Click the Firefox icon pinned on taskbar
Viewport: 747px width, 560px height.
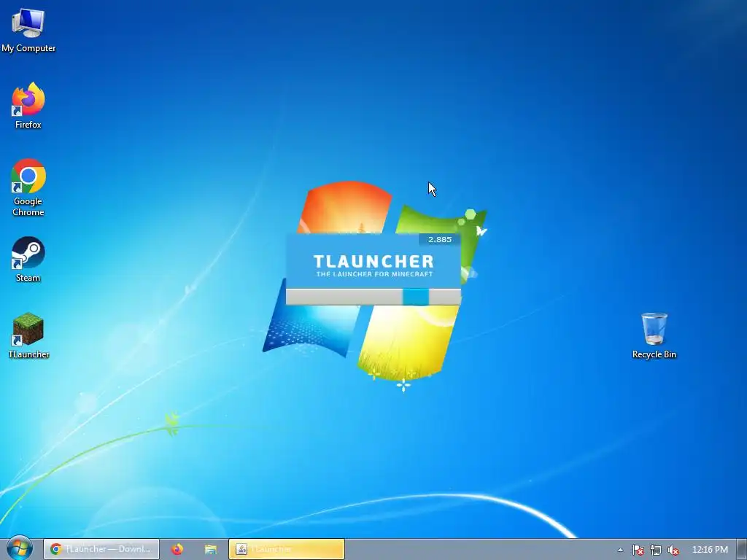tap(177, 549)
